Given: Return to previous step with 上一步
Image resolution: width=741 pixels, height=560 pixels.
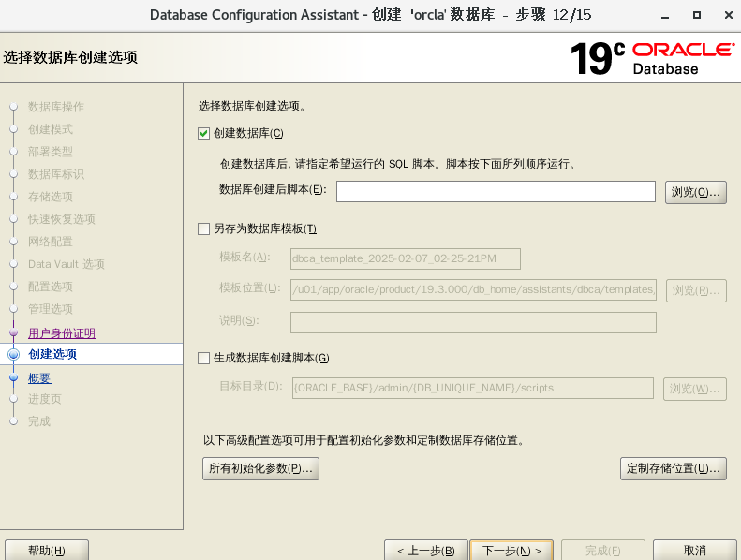Looking at the screenshot, I should coord(425,551).
